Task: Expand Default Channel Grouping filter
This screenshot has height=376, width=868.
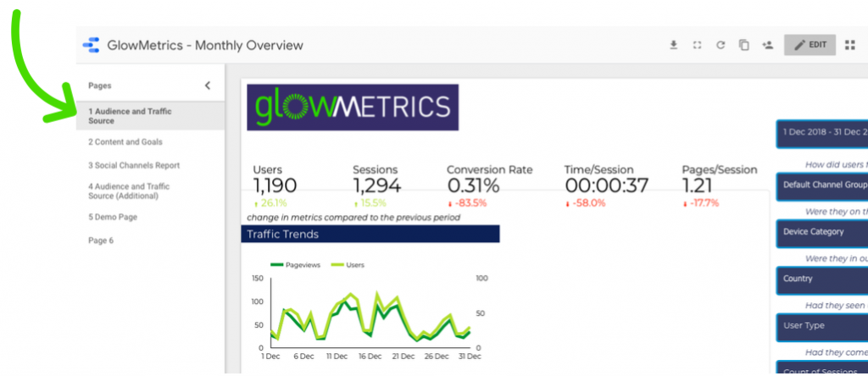Action: 821,185
